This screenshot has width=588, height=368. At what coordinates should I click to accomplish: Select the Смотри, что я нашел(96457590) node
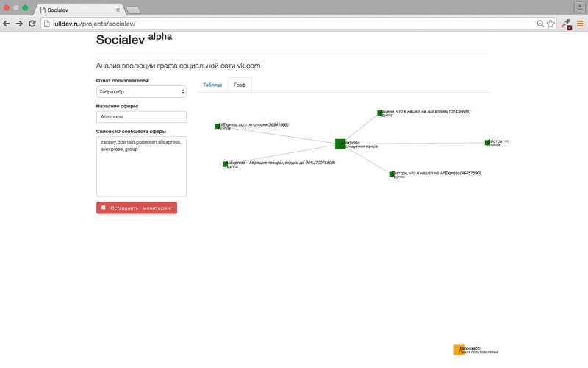click(x=392, y=174)
